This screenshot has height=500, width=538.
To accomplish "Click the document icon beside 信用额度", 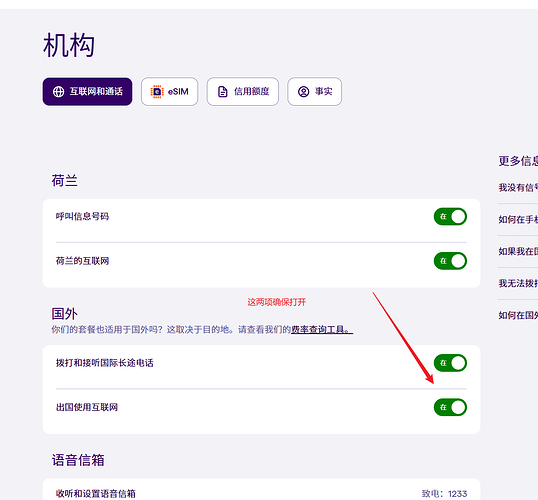I will tap(223, 92).
